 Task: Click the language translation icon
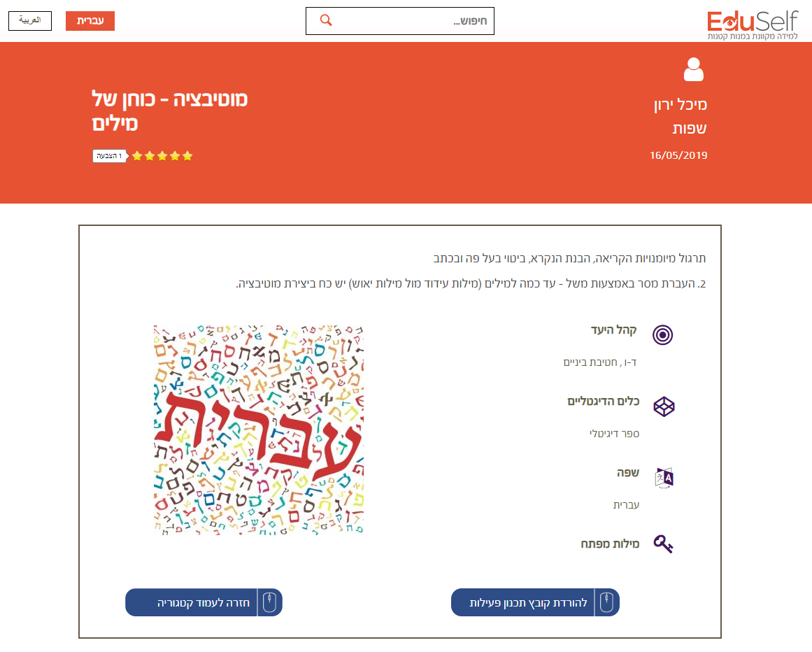pyautogui.click(x=663, y=477)
